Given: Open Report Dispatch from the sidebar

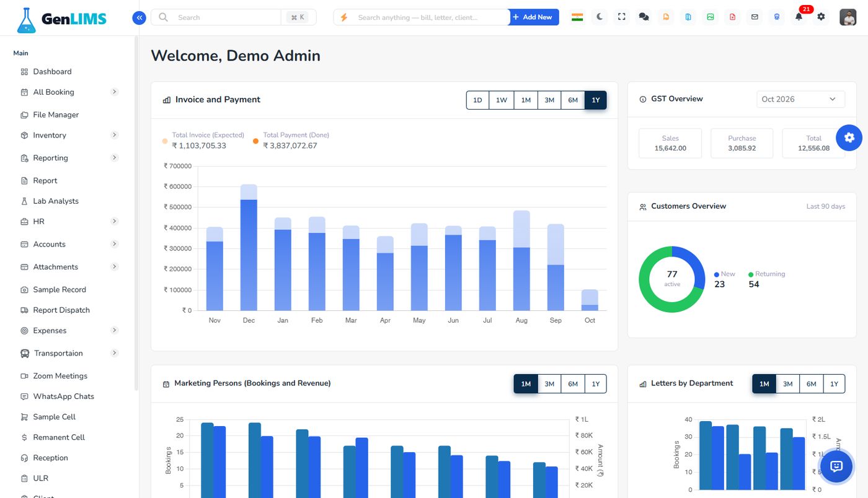Looking at the screenshot, I should point(61,310).
